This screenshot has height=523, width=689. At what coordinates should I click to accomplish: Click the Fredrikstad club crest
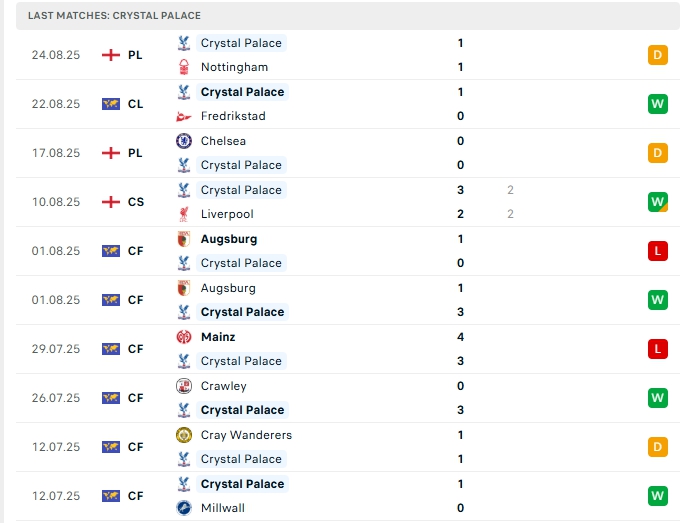tap(183, 116)
